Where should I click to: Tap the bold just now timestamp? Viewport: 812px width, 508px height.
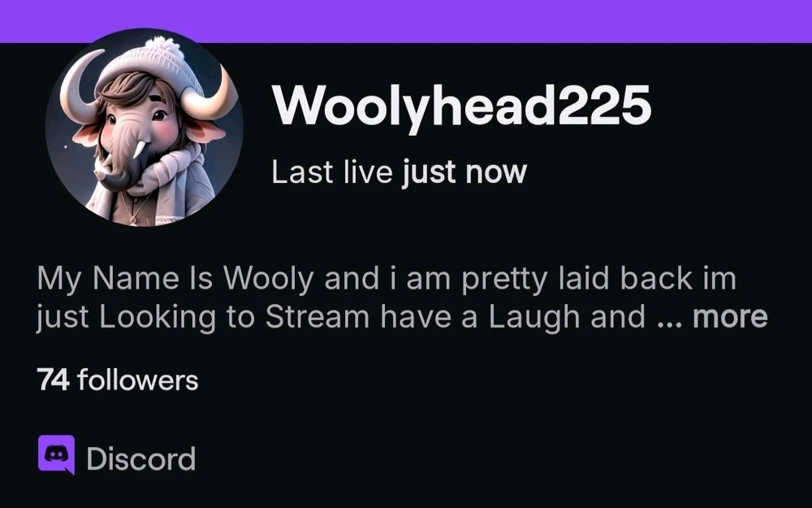[464, 172]
